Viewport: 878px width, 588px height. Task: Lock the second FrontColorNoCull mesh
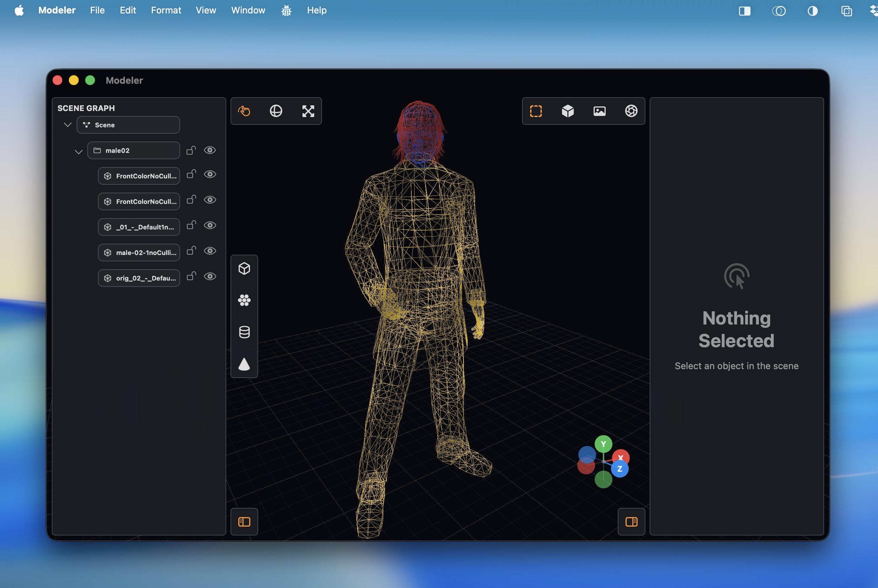[191, 200]
